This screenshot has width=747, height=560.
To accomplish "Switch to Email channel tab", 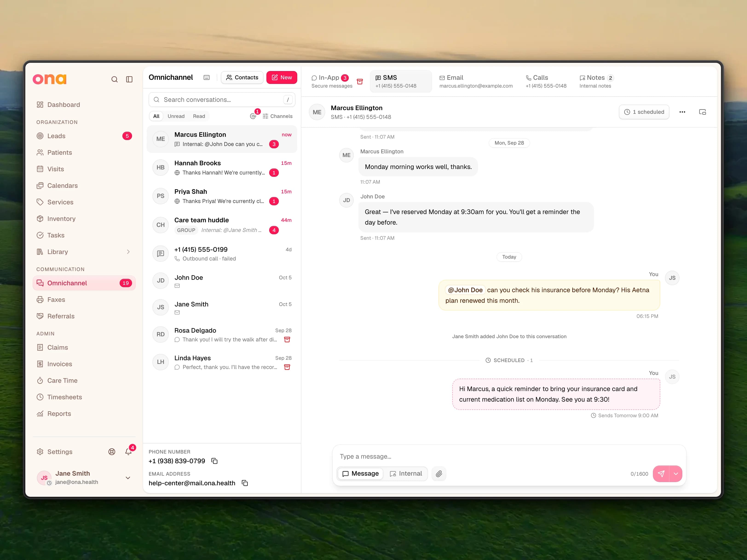I will (x=476, y=81).
